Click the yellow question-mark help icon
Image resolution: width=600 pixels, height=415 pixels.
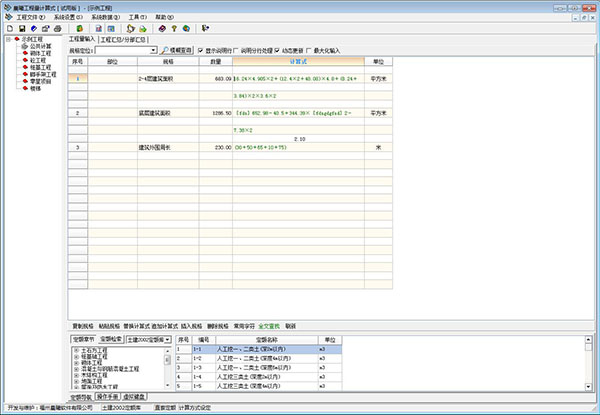tap(174, 28)
